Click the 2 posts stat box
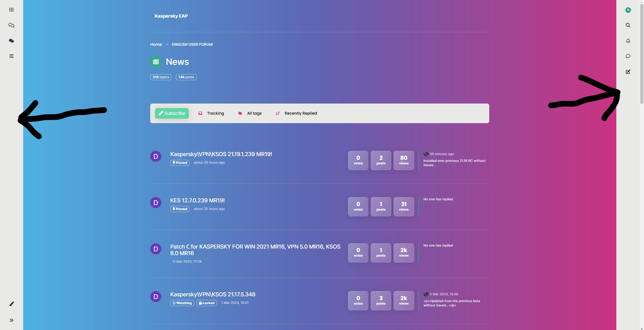 coord(381,160)
